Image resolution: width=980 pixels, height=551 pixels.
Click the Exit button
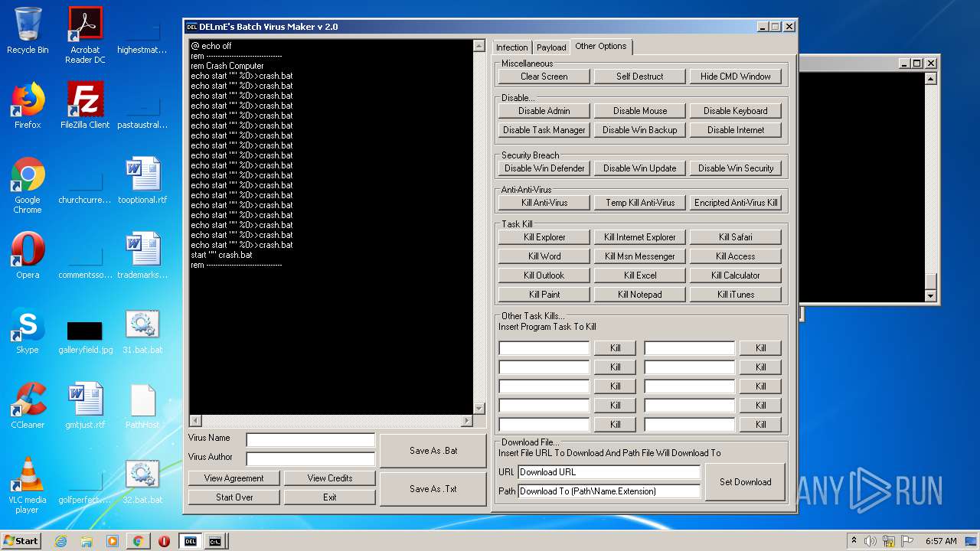tap(330, 497)
